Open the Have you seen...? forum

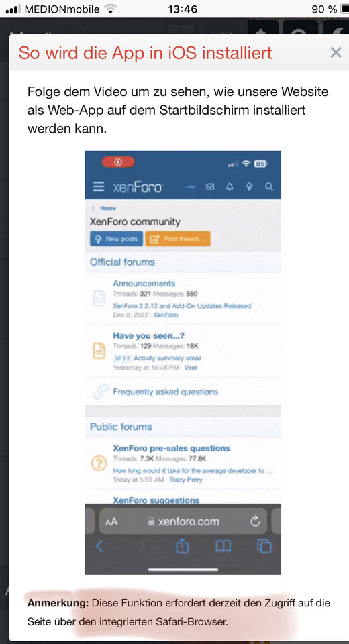[x=149, y=335]
